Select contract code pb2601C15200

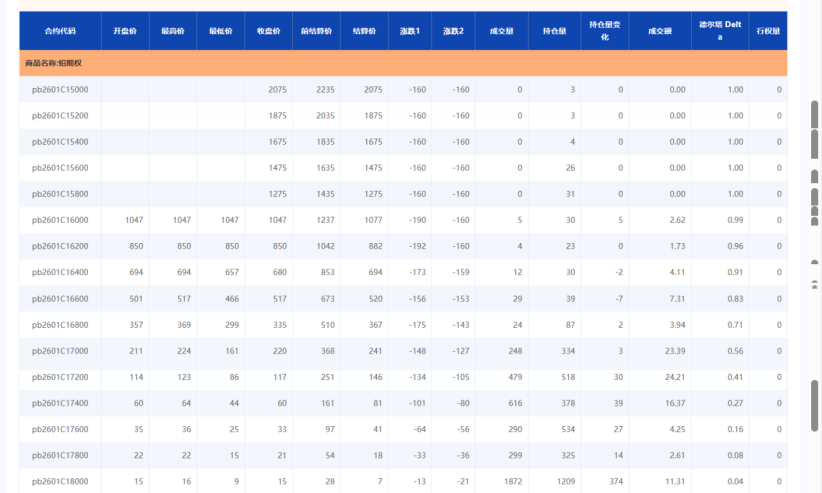(x=60, y=116)
